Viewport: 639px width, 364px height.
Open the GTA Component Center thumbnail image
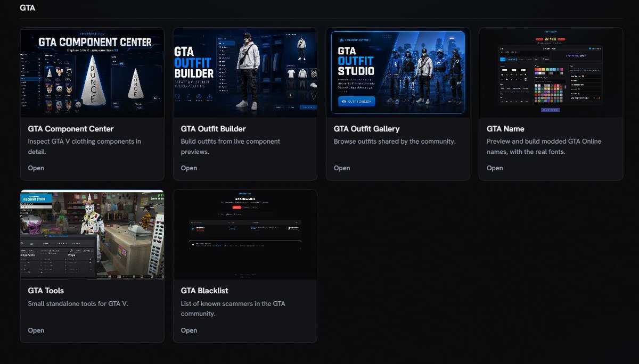92,72
